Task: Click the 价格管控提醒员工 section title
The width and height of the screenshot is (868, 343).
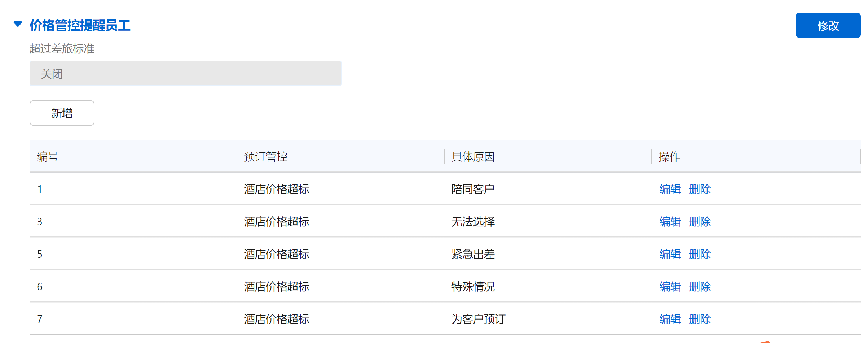Action: coord(80,25)
